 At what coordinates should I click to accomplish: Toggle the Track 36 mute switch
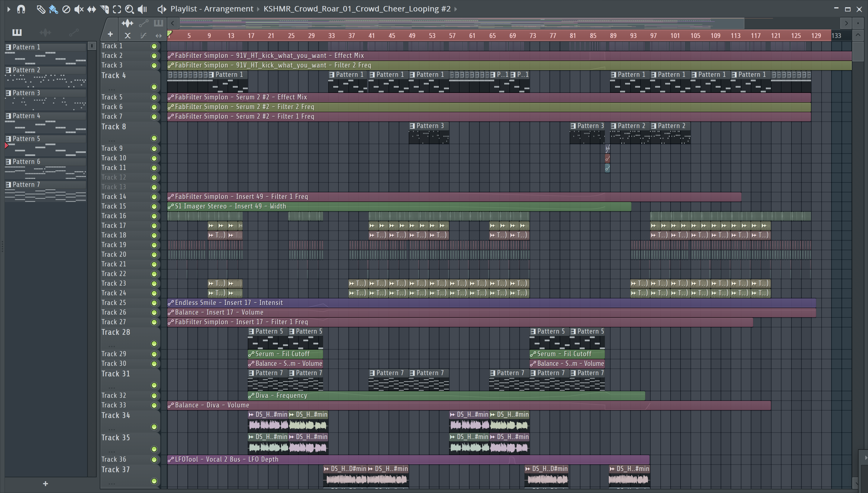(154, 460)
